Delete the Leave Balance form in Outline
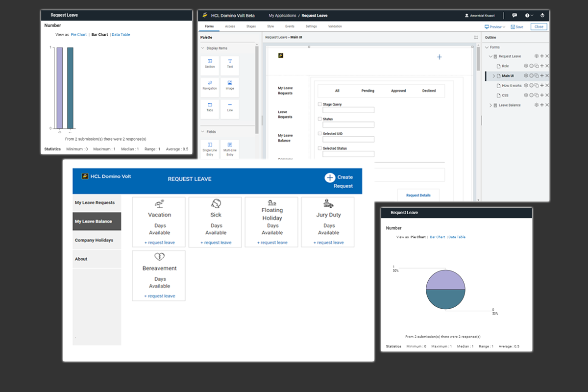Viewport: 588px width, 392px height. [x=547, y=105]
